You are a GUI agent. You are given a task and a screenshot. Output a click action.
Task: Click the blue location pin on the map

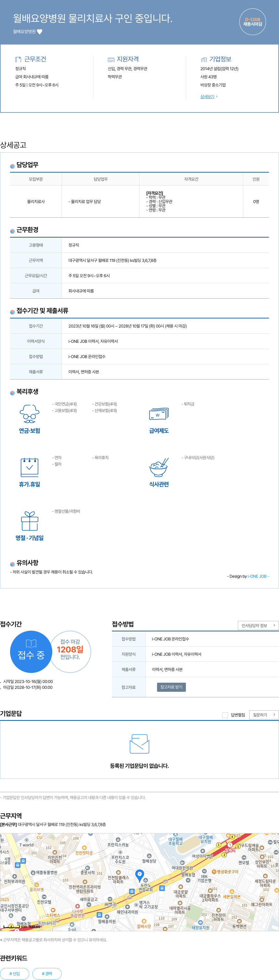[140, 875]
